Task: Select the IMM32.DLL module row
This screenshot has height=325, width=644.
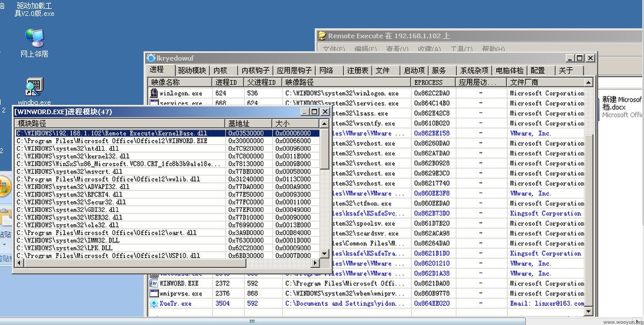Action: pos(167,240)
